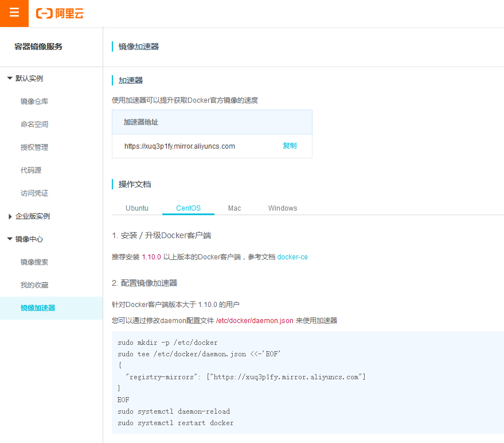
Task: Switch to the CentOS tab
Action: click(189, 208)
